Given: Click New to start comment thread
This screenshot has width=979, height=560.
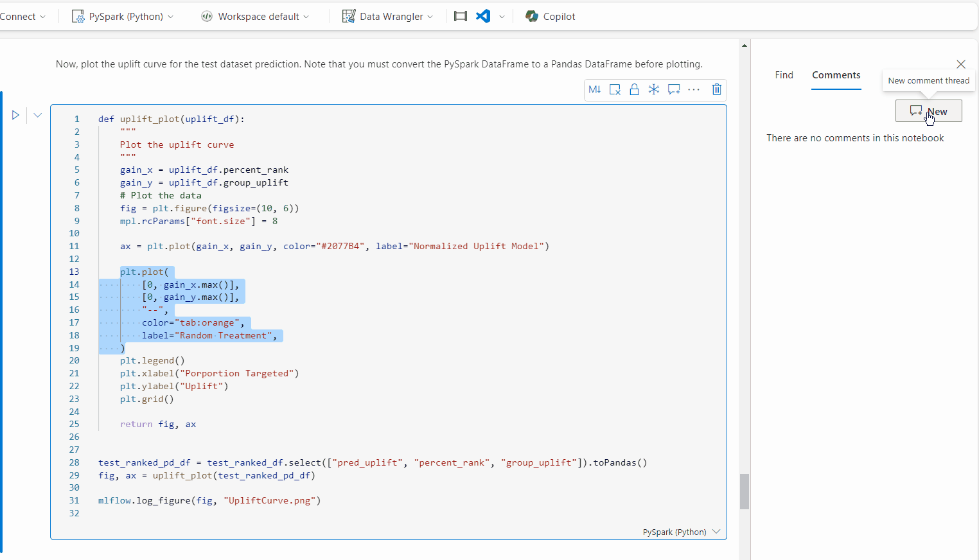Looking at the screenshot, I should coord(928,111).
